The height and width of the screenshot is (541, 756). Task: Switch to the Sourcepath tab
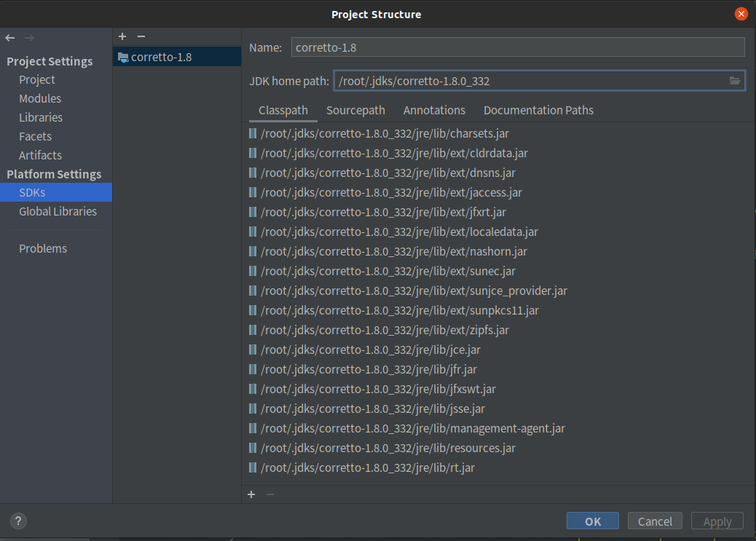coord(355,111)
